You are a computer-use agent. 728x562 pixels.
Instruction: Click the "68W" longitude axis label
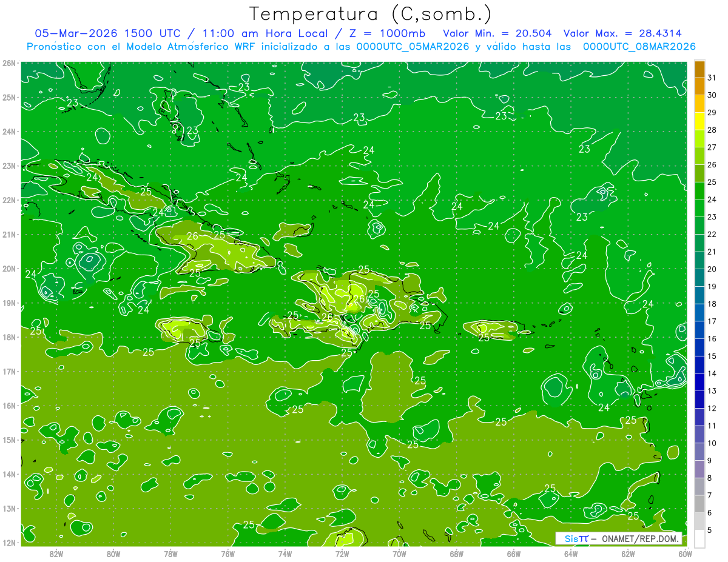pos(457,554)
